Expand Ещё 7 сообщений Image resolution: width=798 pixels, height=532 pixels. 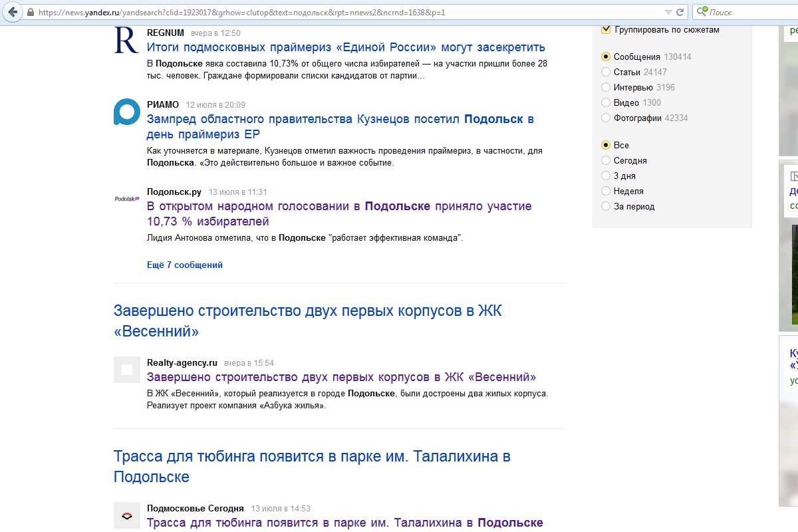pyautogui.click(x=185, y=265)
